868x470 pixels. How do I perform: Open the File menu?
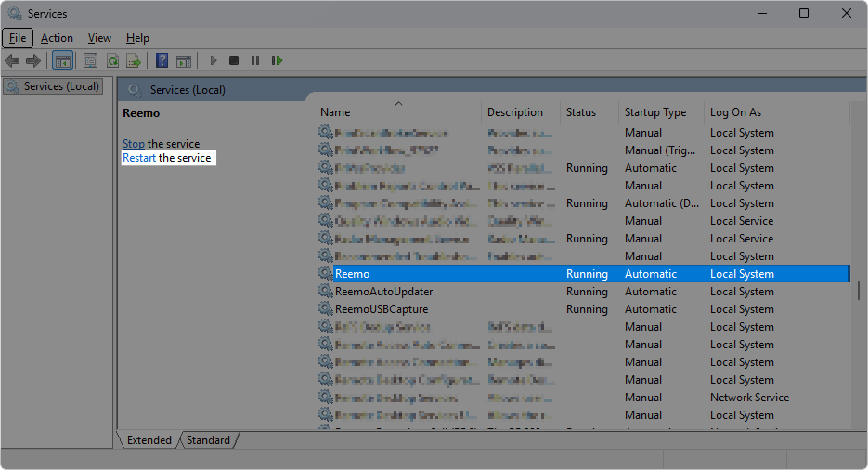(x=18, y=38)
